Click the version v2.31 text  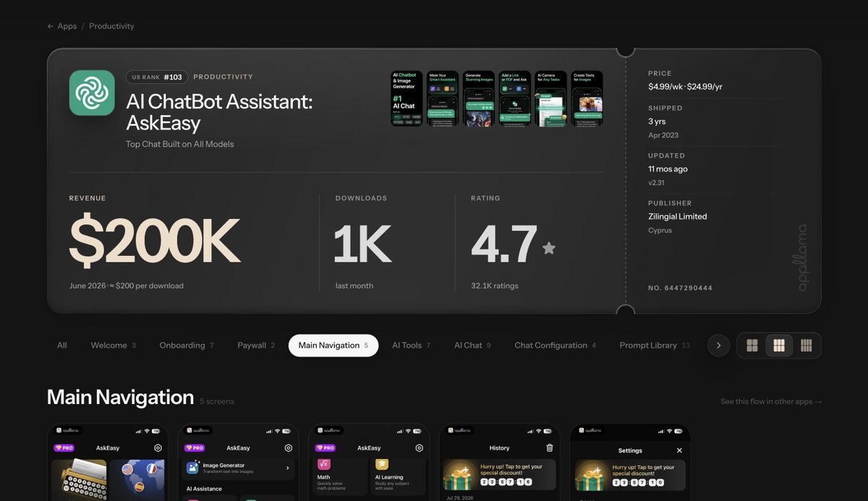click(657, 183)
